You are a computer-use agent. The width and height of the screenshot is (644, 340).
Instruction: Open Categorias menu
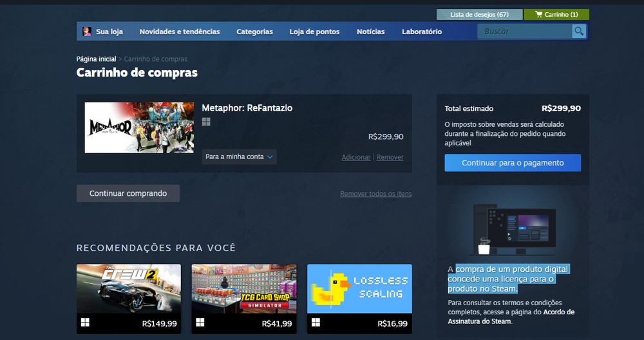point(254,32)
